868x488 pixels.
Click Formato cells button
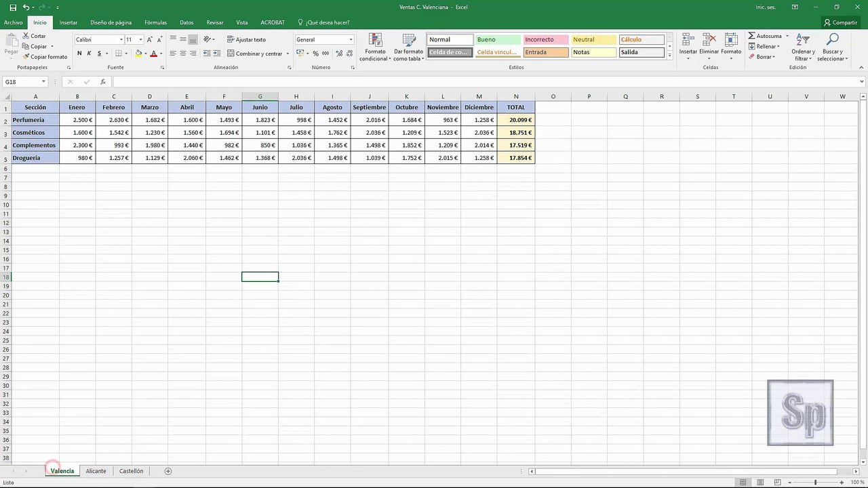[x=731, y=45]
